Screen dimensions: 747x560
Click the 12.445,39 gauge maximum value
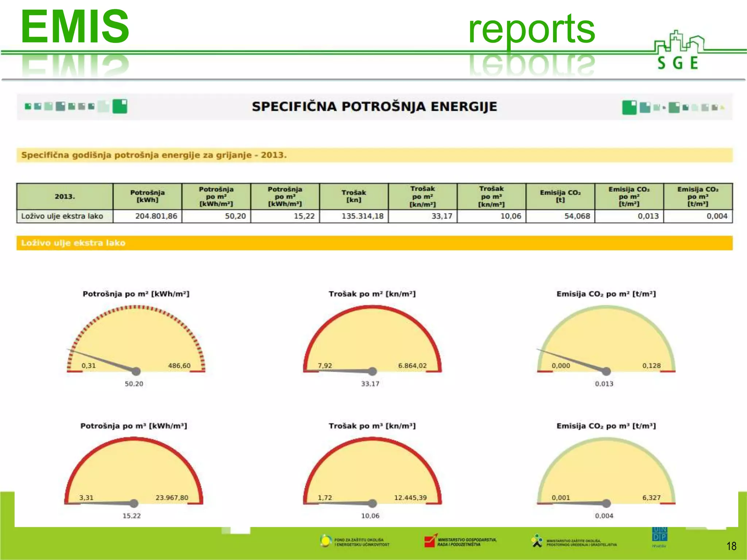pyautogui.click(x=410, y=498)
